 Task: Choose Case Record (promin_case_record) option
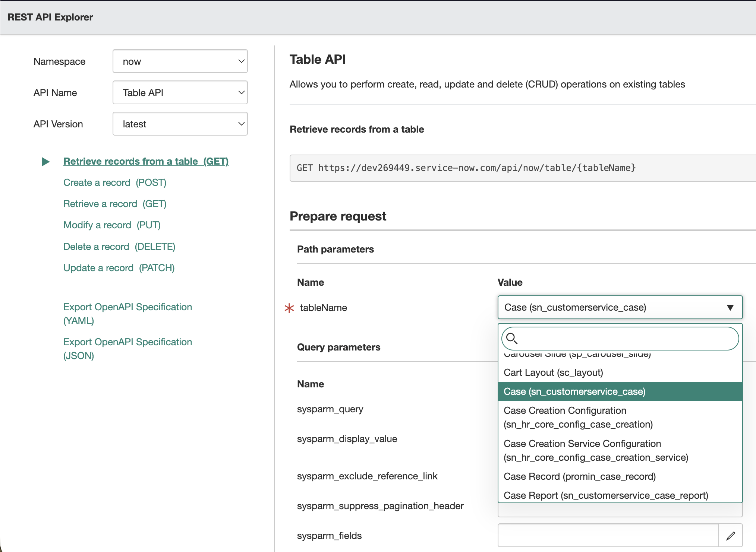[579, 476]
